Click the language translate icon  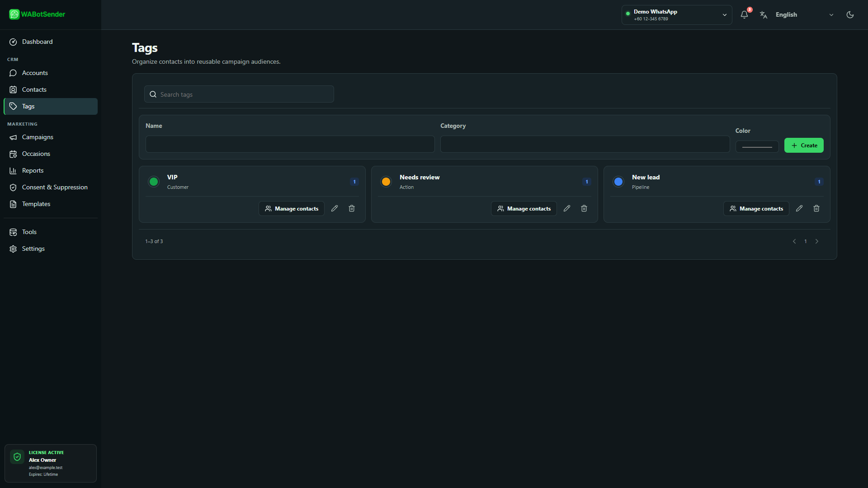pos(764,15)
